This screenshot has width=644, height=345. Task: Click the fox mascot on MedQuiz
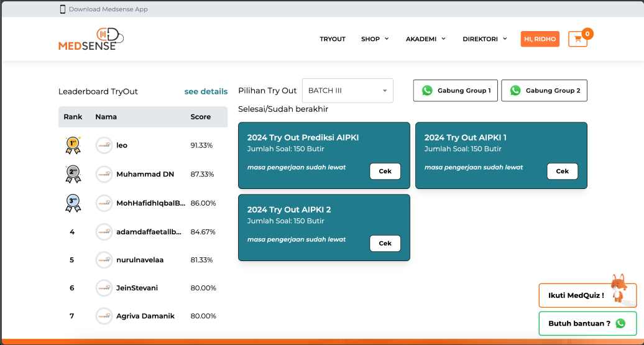point(618,287)
